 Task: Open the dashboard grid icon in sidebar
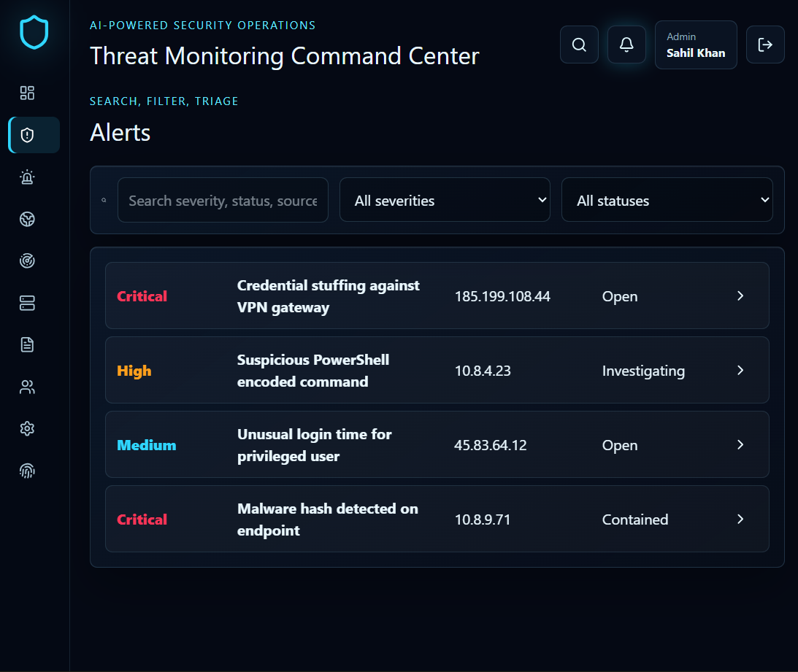(x=27, y=93)
